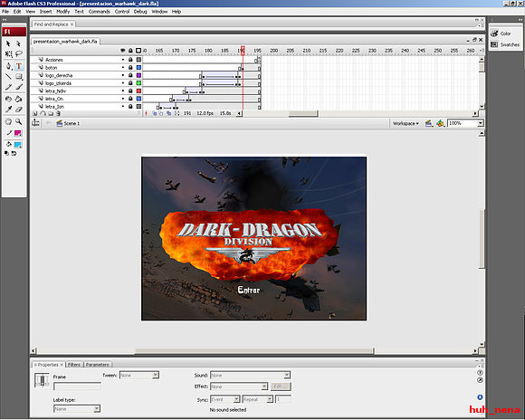Viewport: 525px width, 420px height.
Task: Select the Free Transform tool
Action: [x=8, y=54]
